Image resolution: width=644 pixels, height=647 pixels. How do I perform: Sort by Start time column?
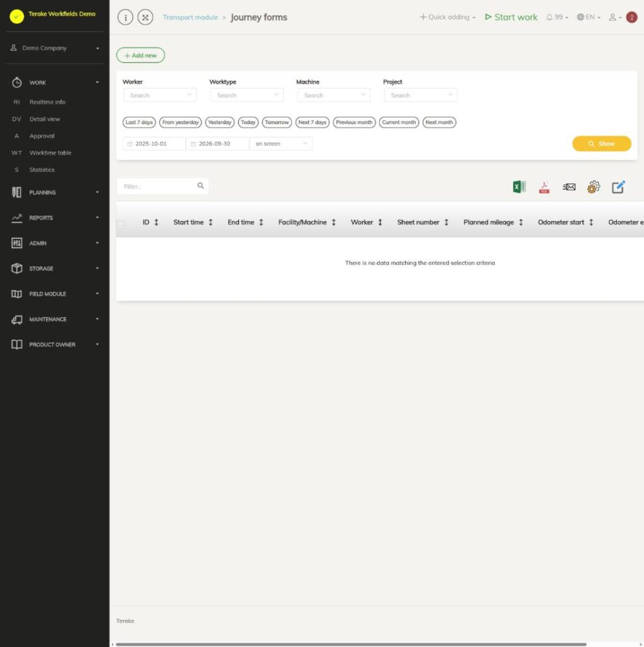[210, 222]
